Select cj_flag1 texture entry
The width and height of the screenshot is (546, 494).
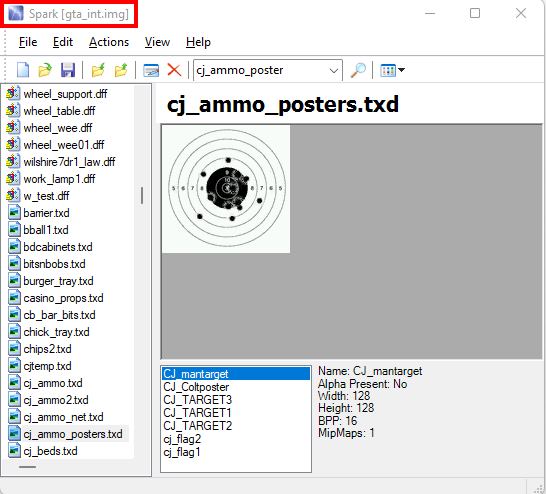click(236, 452)
